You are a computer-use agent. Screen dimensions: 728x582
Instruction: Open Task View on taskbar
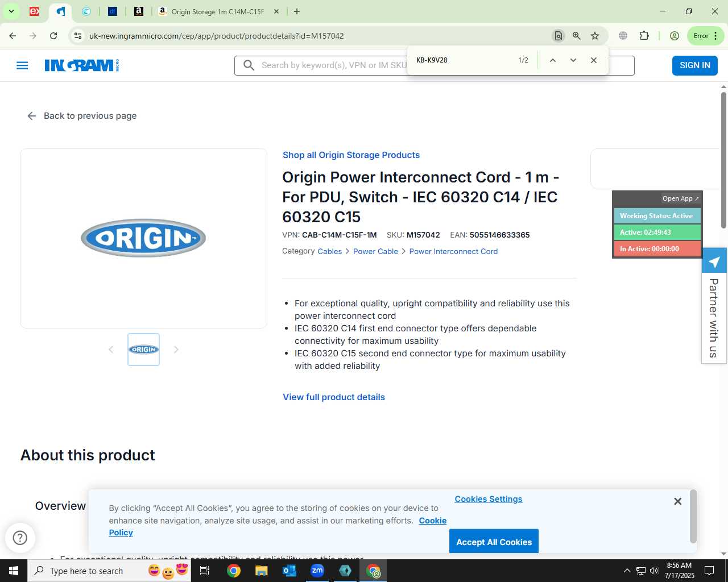(205, 571)
